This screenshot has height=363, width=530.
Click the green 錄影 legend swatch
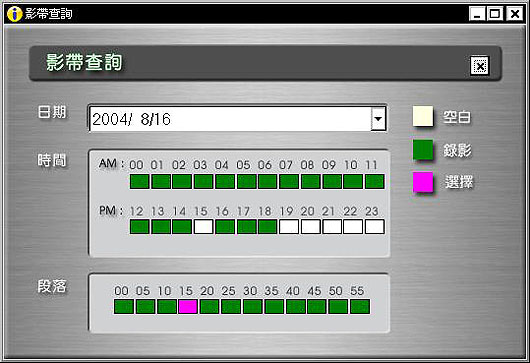pyautogui.click(x=423, y=149)
